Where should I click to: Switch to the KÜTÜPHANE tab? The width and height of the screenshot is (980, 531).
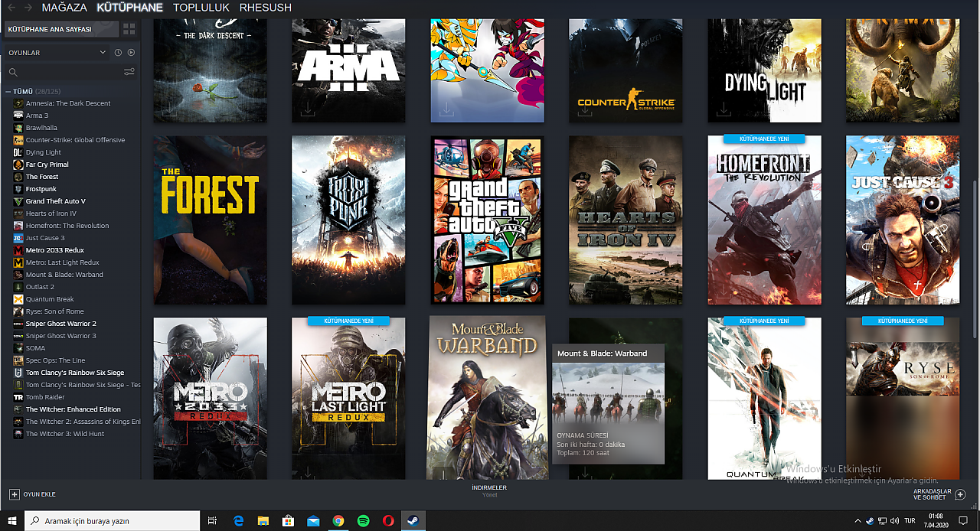tap(129, 8)
